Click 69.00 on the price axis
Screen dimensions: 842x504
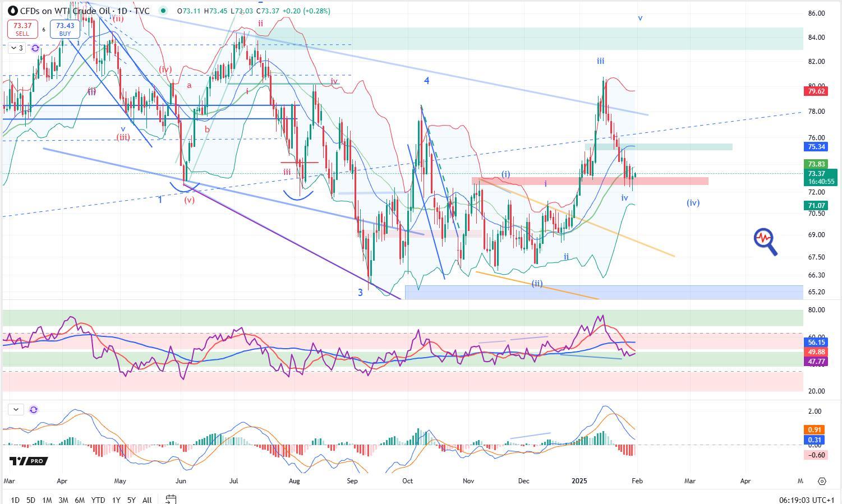click(x=816, y=235)
